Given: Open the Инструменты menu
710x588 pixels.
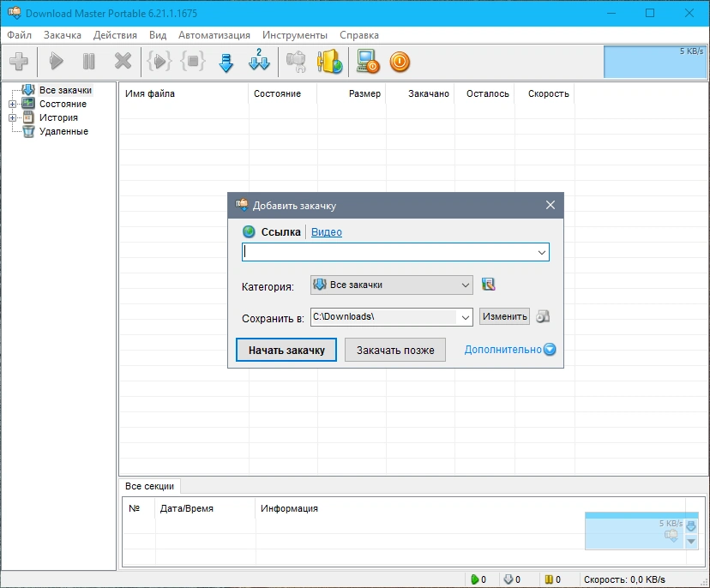Looking at the screenshot, I should coord(295,35).
